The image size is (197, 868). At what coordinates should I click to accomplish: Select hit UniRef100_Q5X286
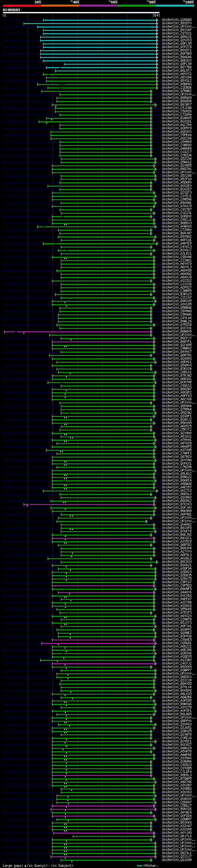(x=177, y=176)
